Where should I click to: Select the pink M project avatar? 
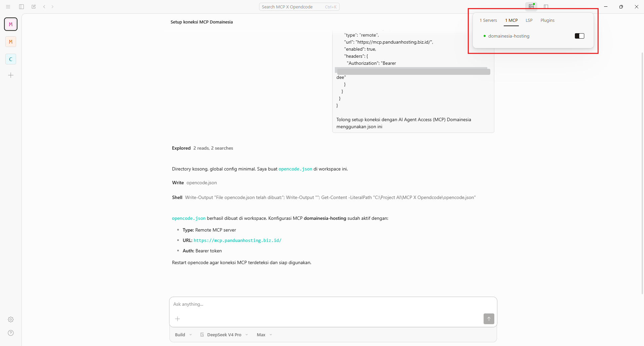pos(11,24)
